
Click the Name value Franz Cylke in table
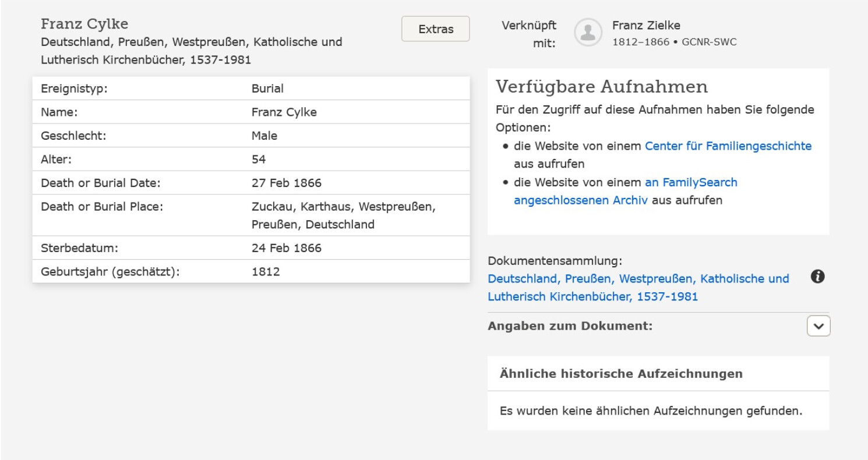(x=284, y=112)
